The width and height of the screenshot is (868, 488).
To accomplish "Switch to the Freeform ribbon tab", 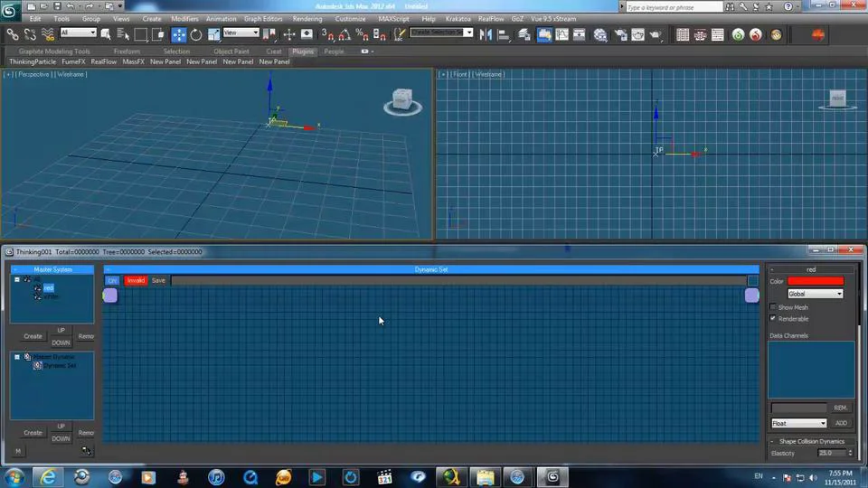I will tap(127, 52).
